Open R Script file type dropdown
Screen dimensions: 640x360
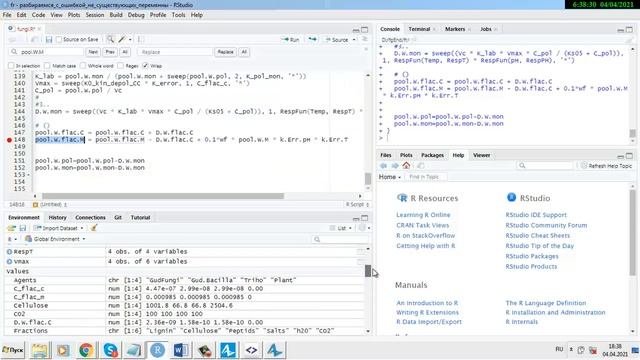[x=357, y=204]
